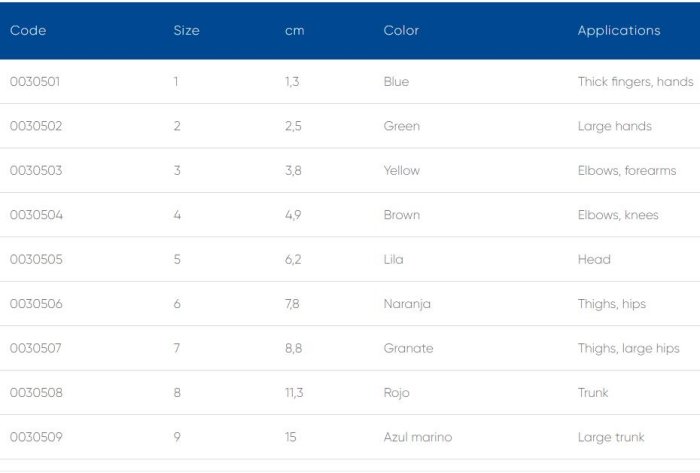Select product code 0030504
Screen dimensions: 700x473
(36, 215)
